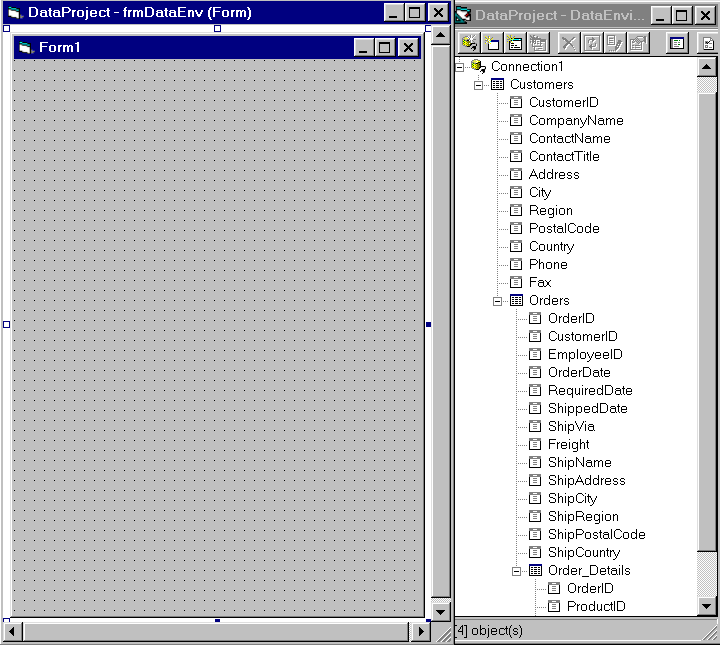Click the Add Child Command icon
Screen dimensions: 720x645
[x=538, y=44]
